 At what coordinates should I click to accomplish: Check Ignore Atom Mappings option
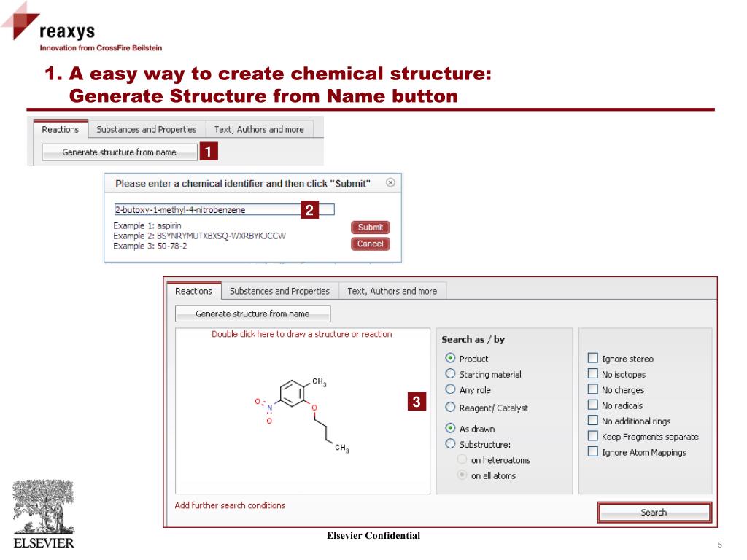pyautogui.click(x=592, y=451)
